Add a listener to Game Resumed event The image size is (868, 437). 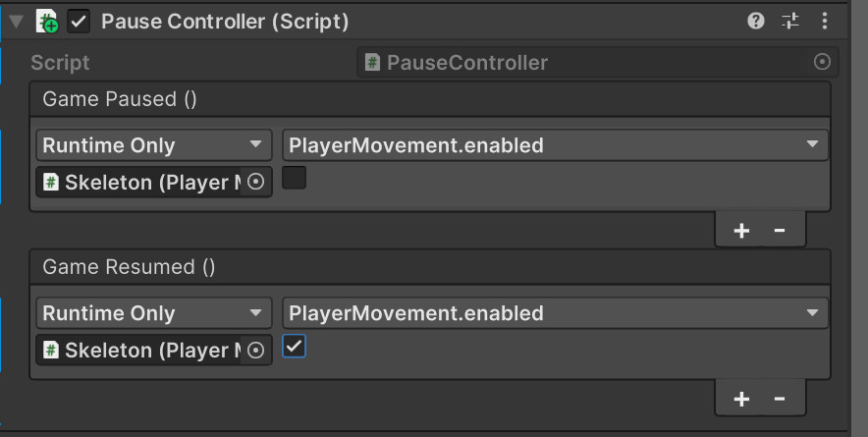point(741,399)
